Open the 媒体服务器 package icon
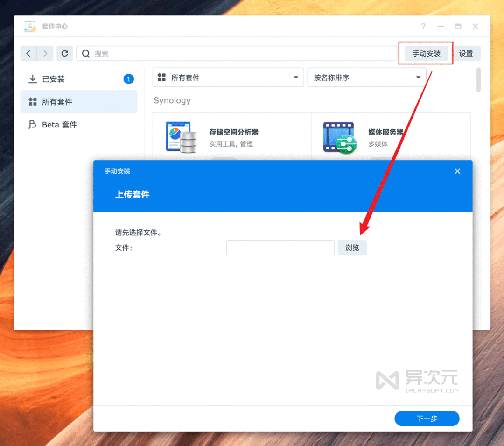The height and width of the screenshot is (446, 504). (339, 137)
